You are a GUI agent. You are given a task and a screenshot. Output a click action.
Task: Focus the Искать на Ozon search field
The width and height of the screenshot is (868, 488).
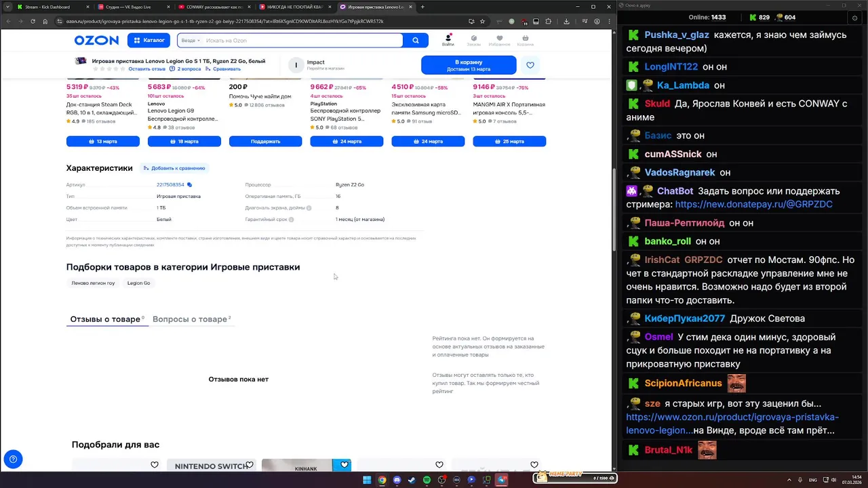302,41
